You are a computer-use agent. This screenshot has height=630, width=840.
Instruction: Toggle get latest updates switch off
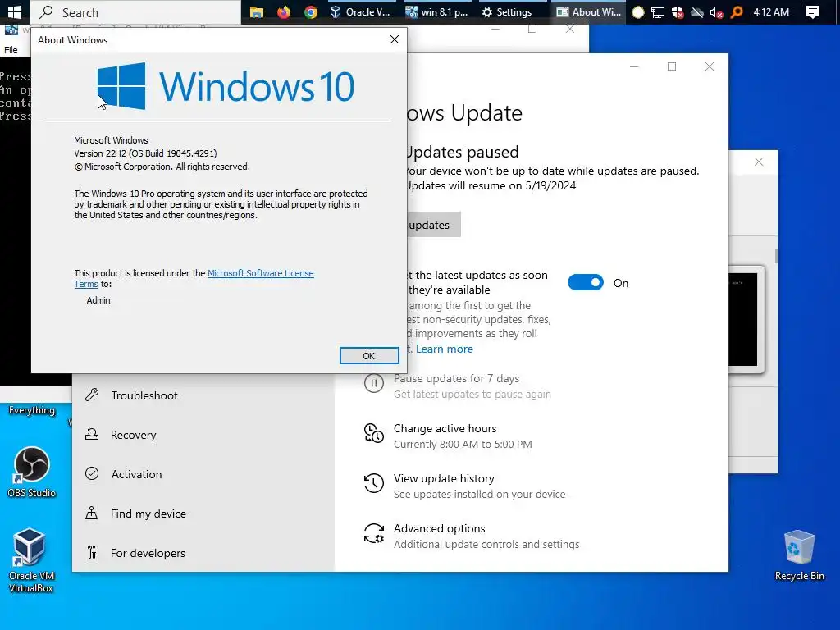[x=586, y=282]
